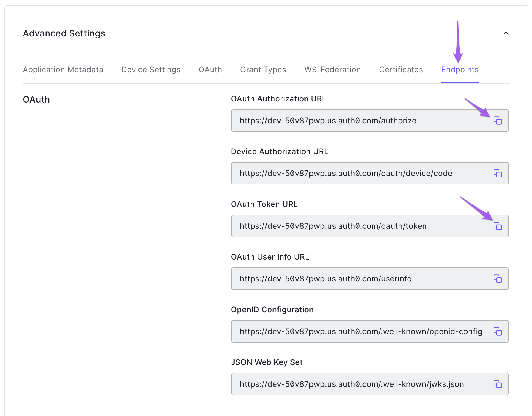Collapse the Advanced Settings section
Viewport: 532px width, 416px height.
[x=506, y=33]
